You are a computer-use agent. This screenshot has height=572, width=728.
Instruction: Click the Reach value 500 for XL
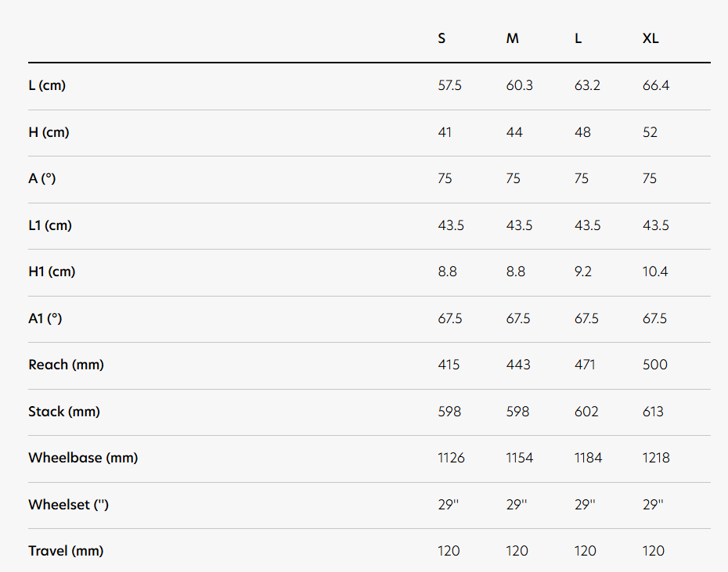(654, 365)
